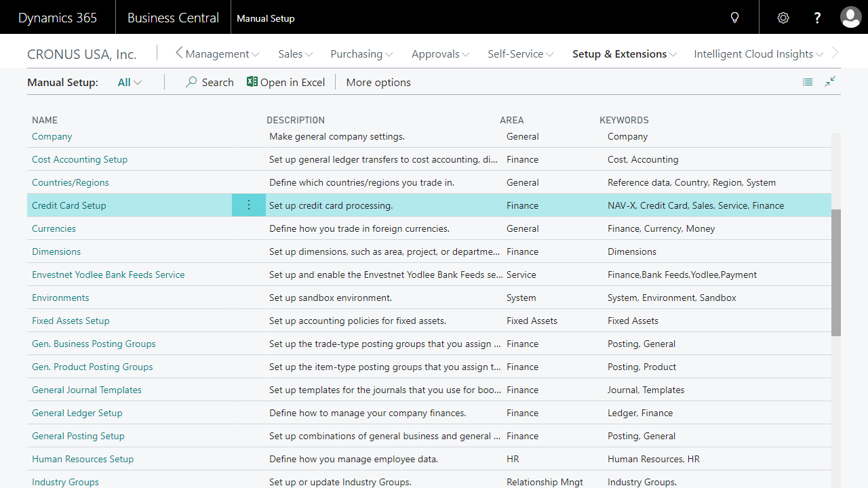This screenshot has height=488, width=868.
Task: Sort by the NAME column header
Action: pos(45,120)
